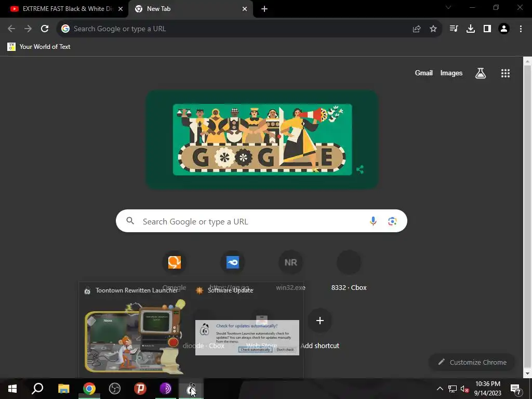
Task: Select Software Update preview thumbnail
Action: pyautogui.click(x=247, y=338)
